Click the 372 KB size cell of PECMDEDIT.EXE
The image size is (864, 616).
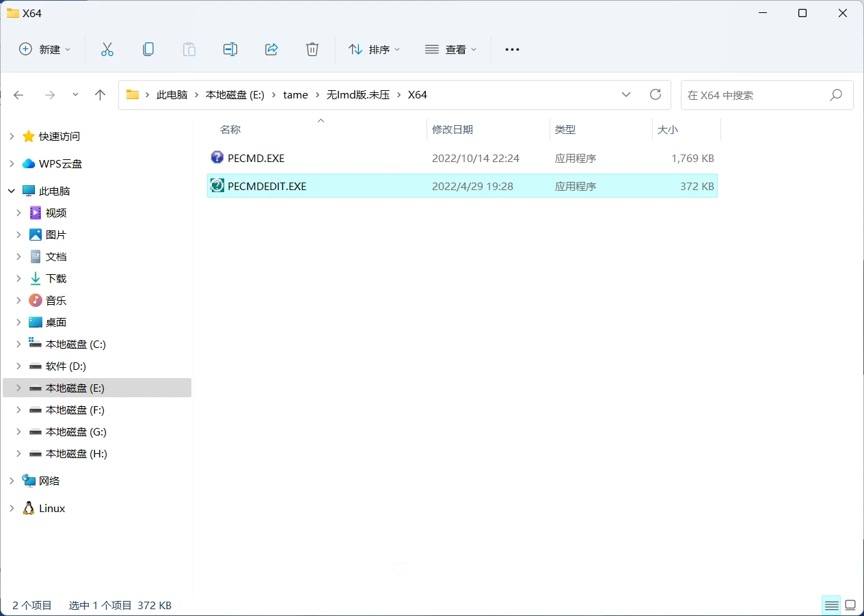tap(697, 185)
